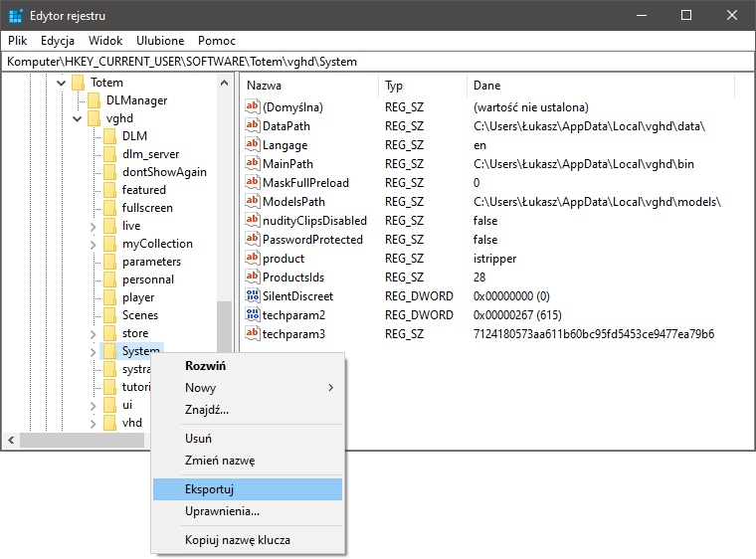
Task: Click the tree pane vertical scrollbar
Action: pyautogui.click(x=225, y=249)
